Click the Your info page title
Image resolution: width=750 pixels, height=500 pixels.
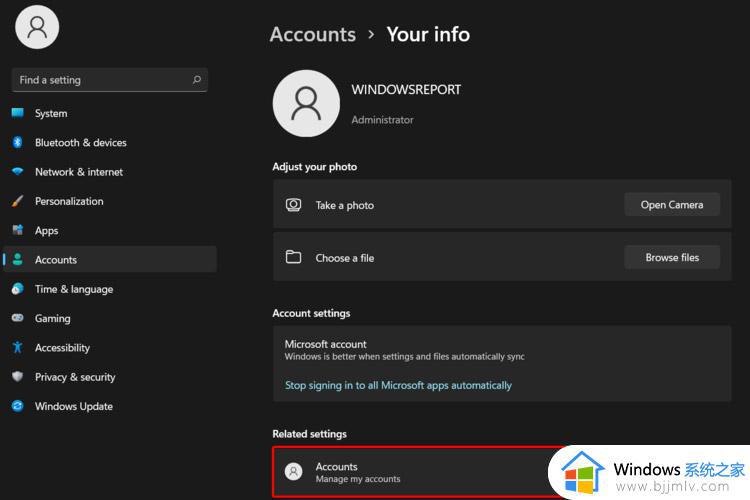(428, 34)
